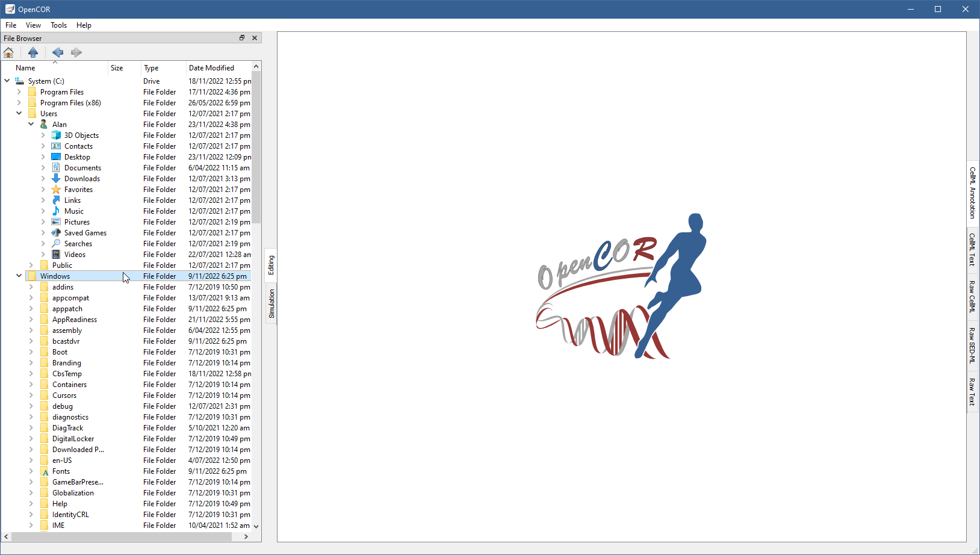Sort files by Date Modified column
Image resolution: width=980 pixels, height=555 pixels.
click(211, 68)
